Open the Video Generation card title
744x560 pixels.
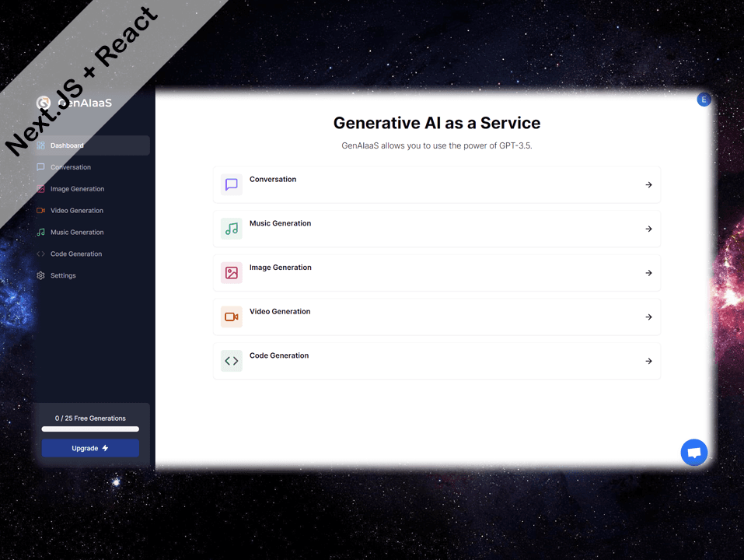coord(280,311)
